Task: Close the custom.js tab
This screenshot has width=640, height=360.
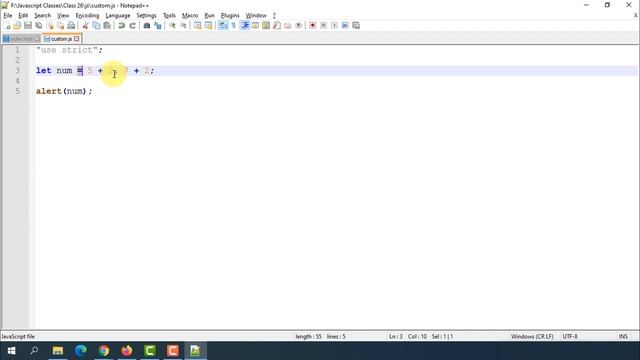Action: pos(77,39)
